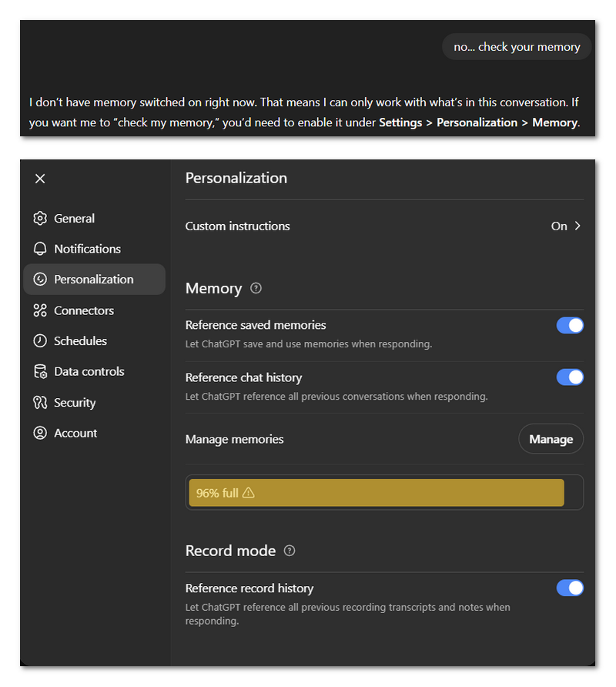
Task: Click the Account profile icon
Action: 40,433
